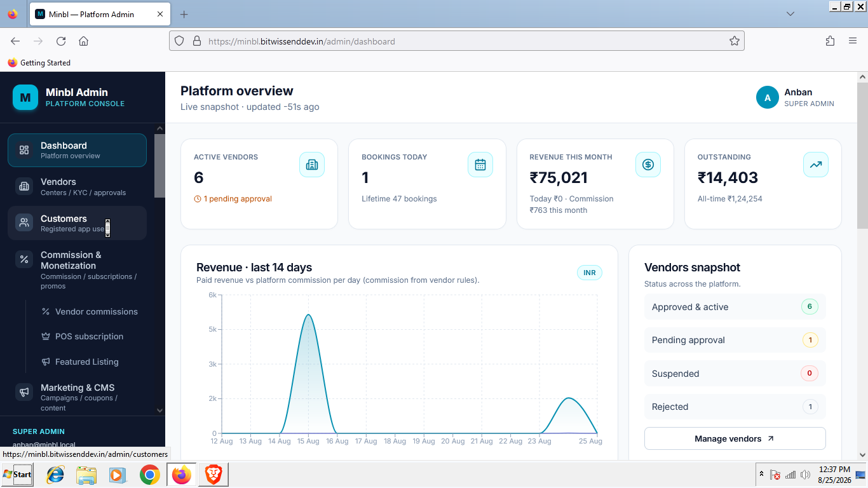Screen dimensions: 868x488
Task: Click the Vendors building icon in sidebar
Action: click(x=24, y=187)
